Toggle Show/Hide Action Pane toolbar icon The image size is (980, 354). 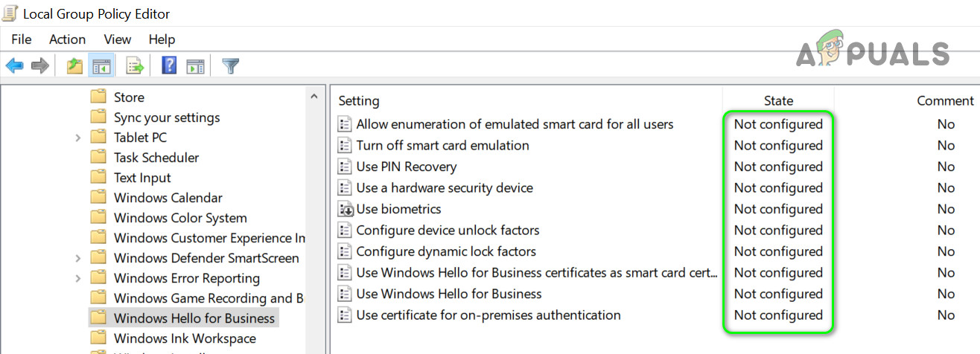click(x=195, y=66)
